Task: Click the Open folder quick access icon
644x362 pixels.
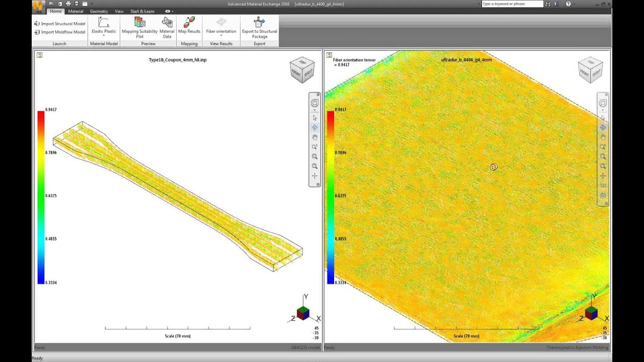Action: pos(51,4)
